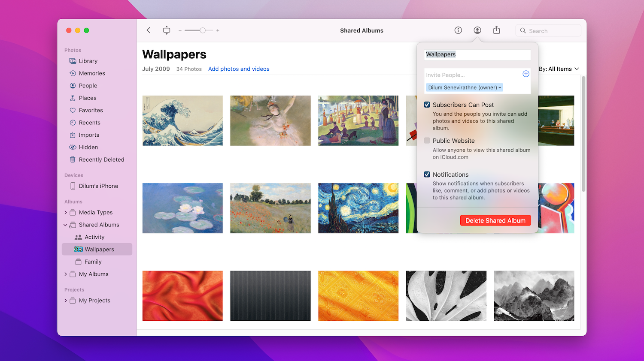Screen dimensions: 644x361
Task: Click the plus zoom-in icon
Action: click(x=218, y=30)
